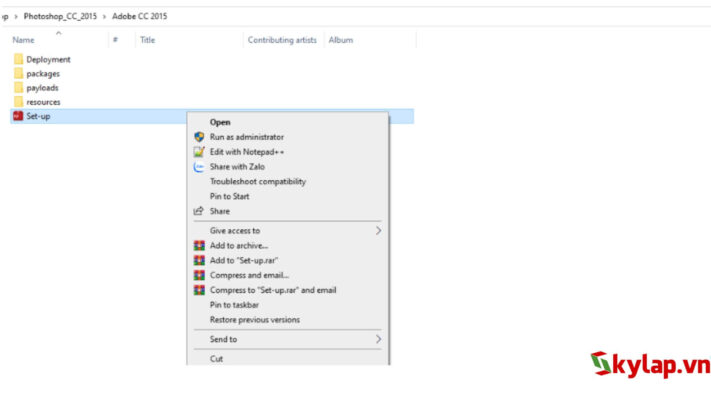Image resolution: width=711 pixels, height=400 pixels.
Task: Click the shield icon beside Run as administrator
Action: coord(199,137)
